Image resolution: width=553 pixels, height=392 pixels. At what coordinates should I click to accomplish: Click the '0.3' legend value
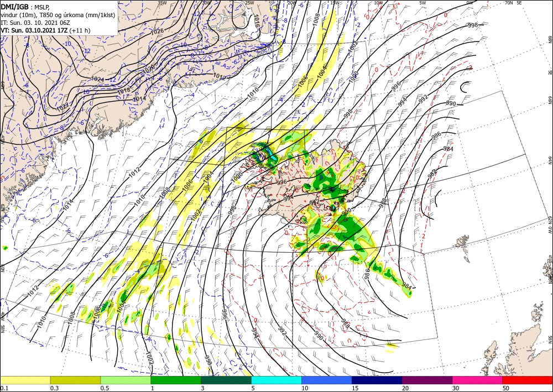pyautogui.click(x=54, y=388)
